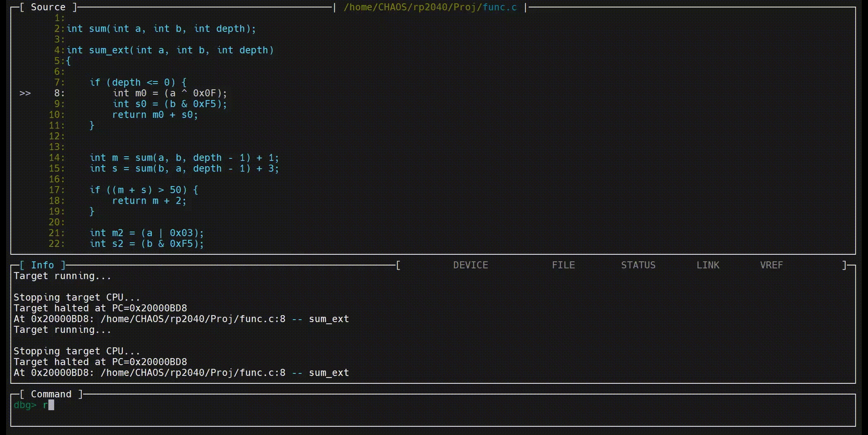This screenshot has width=868, height=435.
Task: Click the 'return m + 2;' source line
Action: coord(149,201)
